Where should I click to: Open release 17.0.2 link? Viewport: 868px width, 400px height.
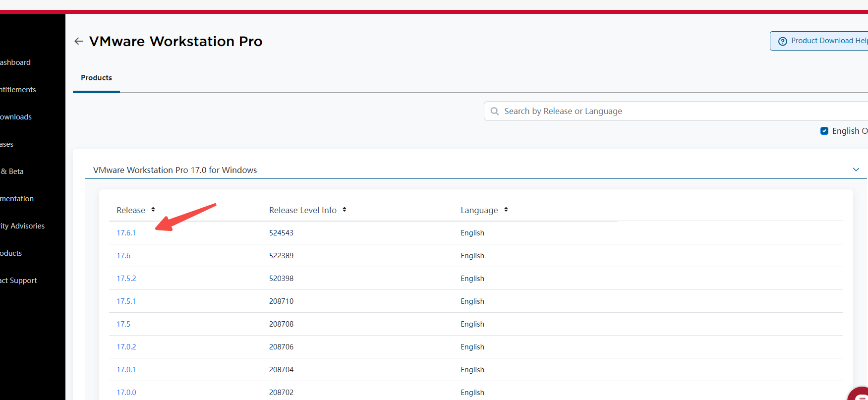point(126,347)
